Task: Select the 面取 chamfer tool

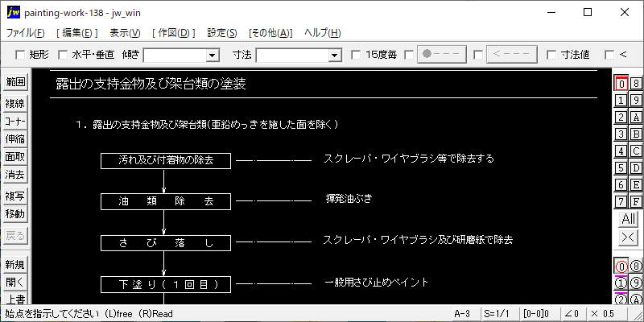Action: [x=15, y=157]
